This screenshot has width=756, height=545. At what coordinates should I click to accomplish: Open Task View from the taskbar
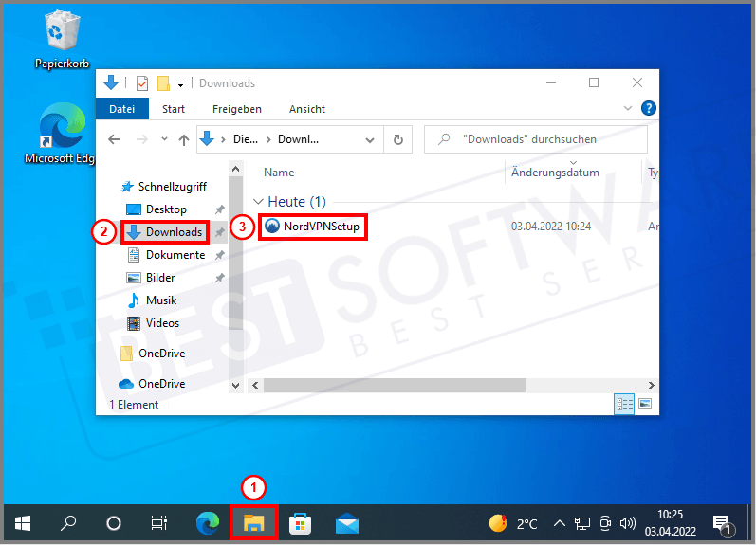[159, 523]
